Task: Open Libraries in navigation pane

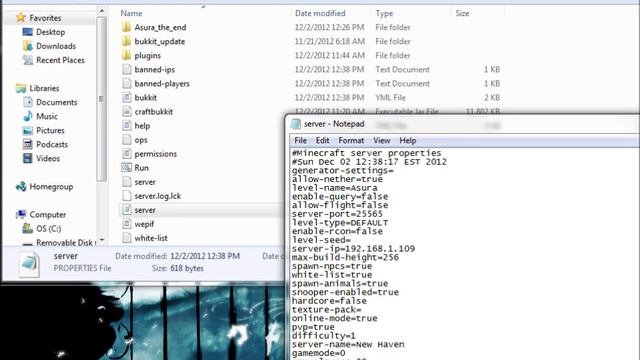Action: 44,88
